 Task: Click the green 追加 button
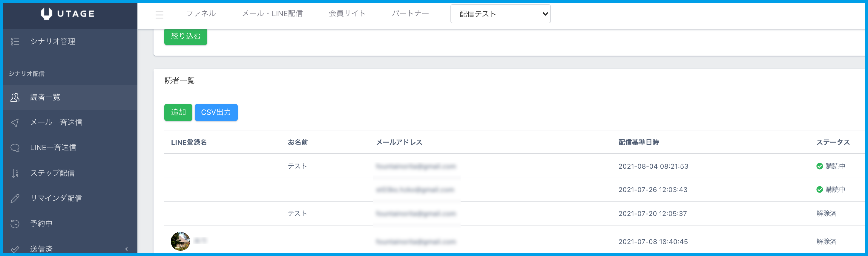tap(178, 112)
